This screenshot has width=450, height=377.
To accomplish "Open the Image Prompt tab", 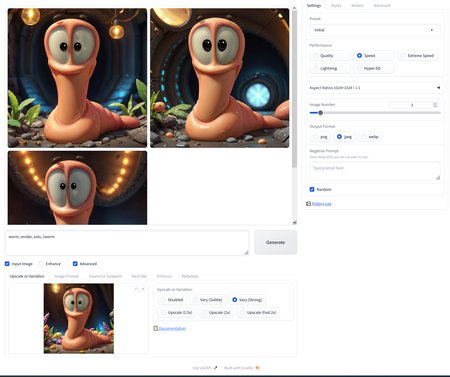I will (x=66, y=276).
